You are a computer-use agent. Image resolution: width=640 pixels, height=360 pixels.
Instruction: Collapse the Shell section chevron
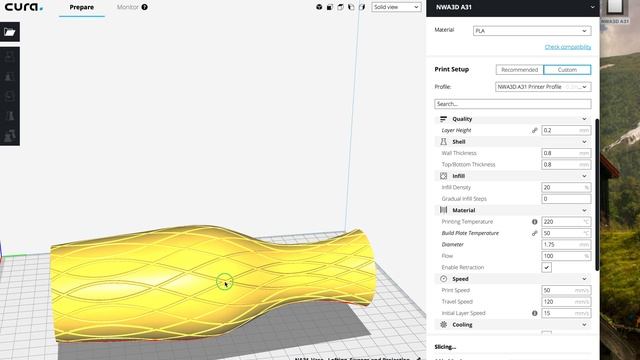pos(584,142)
